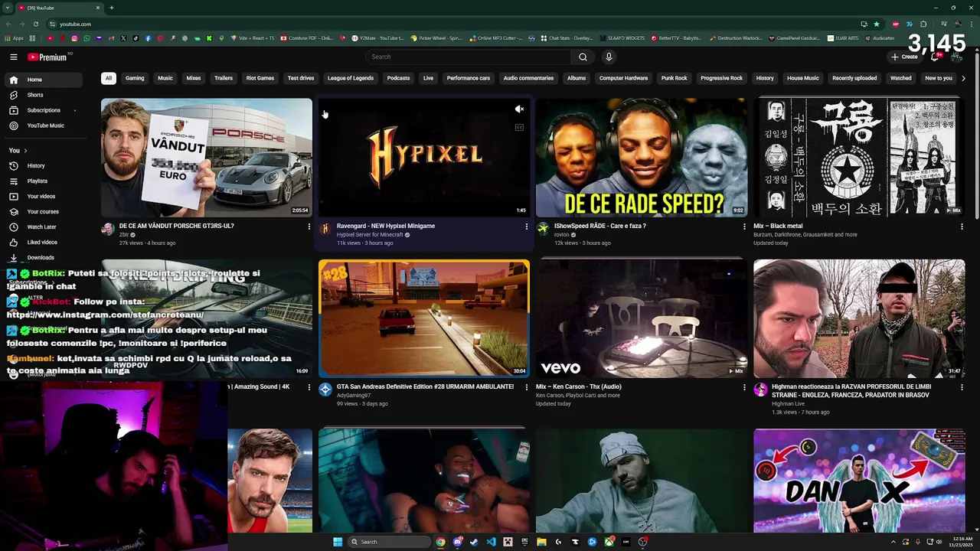
Task: Open History in the sidebar
Action: pyautogui.click(x=45, y=166)
